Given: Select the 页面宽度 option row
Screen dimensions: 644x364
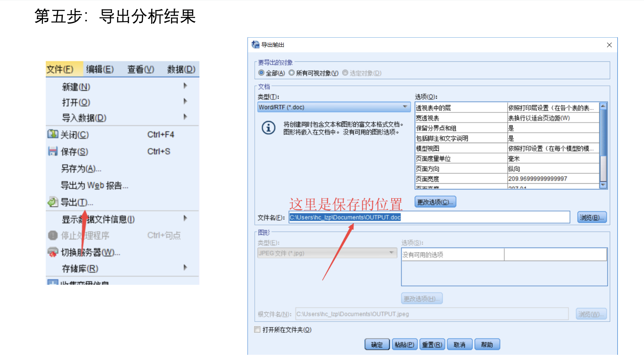Looking at the screenshot, I should [x=507, y=179].
